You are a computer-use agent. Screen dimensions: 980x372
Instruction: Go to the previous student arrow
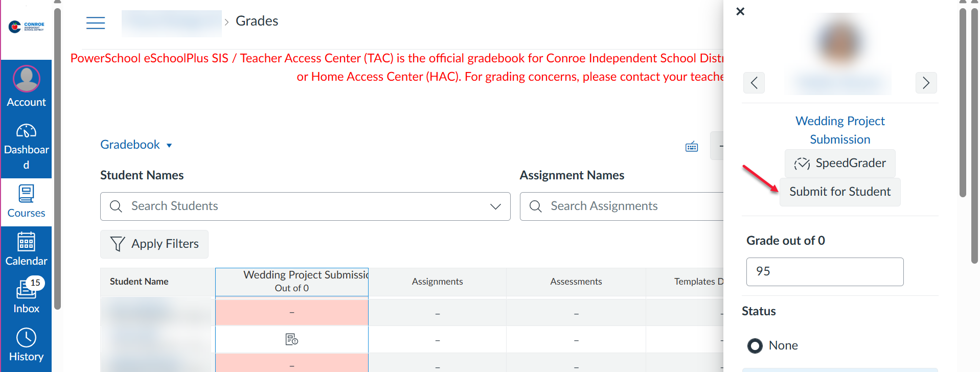tap(754, 83)
